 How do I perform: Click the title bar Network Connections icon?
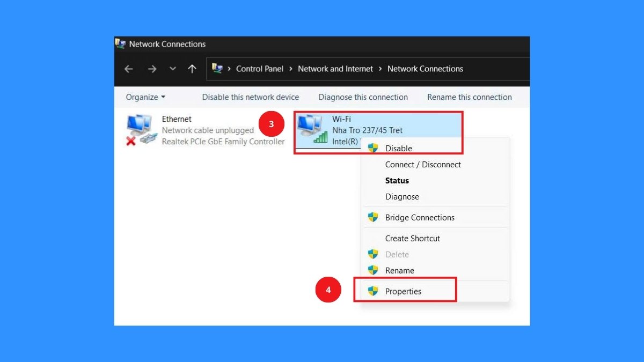tap(122, 44)
